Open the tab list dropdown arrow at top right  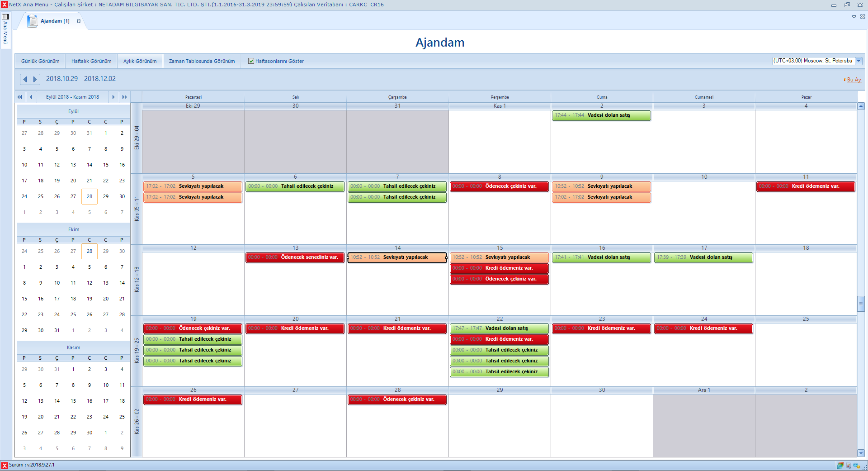coord(854,17)
